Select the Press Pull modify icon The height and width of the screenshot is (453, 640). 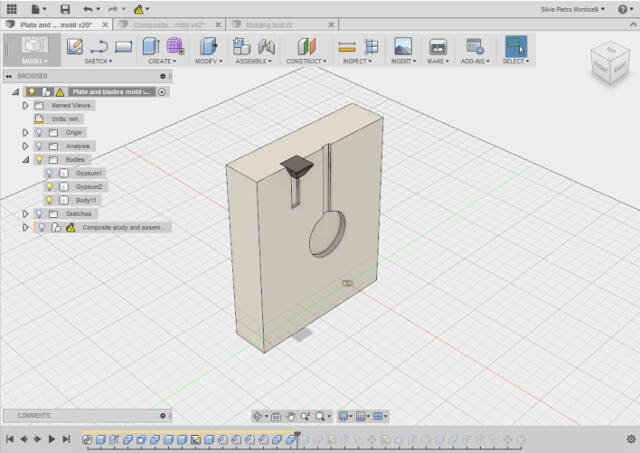coord(209,46)
